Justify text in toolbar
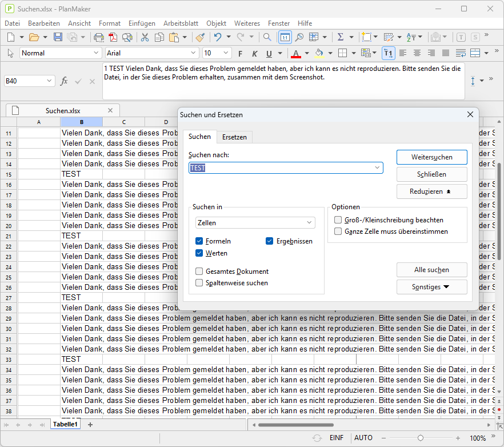The width and height of the screenshot is (504, 447). tap(446, 53)
